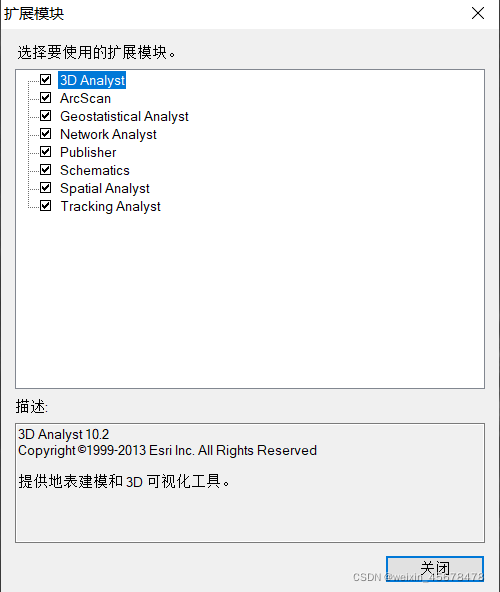Screen dimensions: 500x592
Task: Toggle the Schematics checkbox
Action: 45,170
